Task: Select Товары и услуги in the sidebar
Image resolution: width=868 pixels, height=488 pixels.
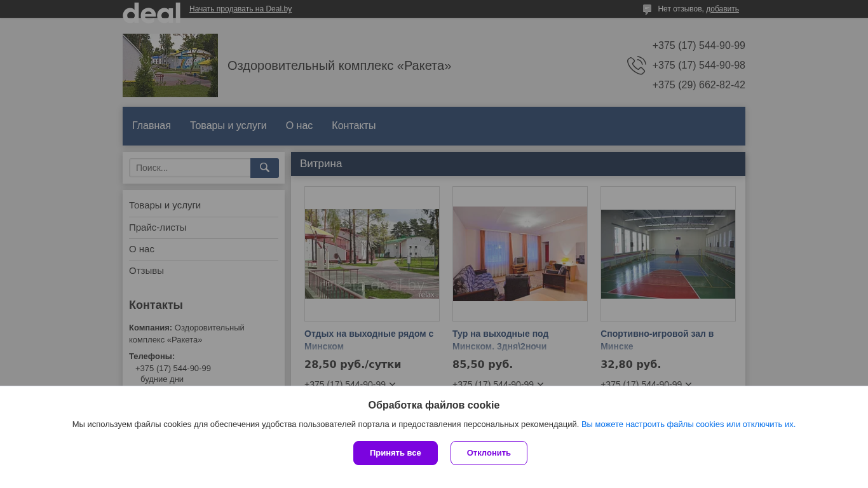Action: 165,205
